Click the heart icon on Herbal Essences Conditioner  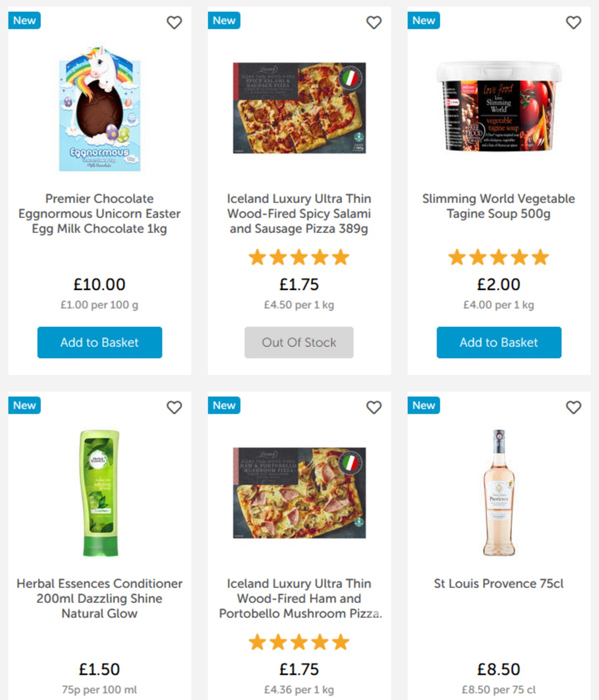coord(174,408)
